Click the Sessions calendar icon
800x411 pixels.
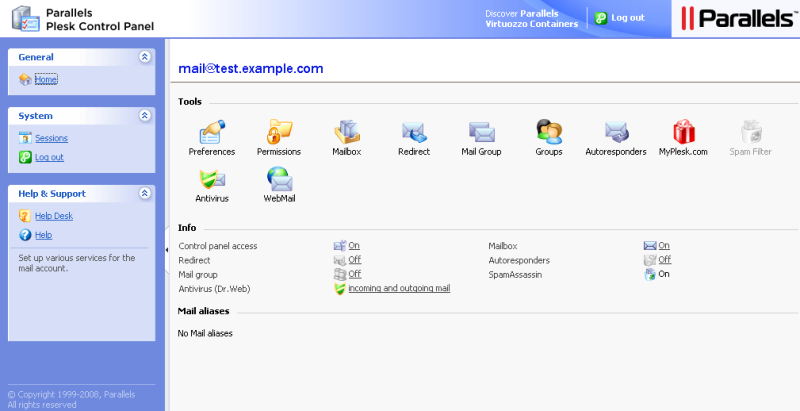[26, 138]
